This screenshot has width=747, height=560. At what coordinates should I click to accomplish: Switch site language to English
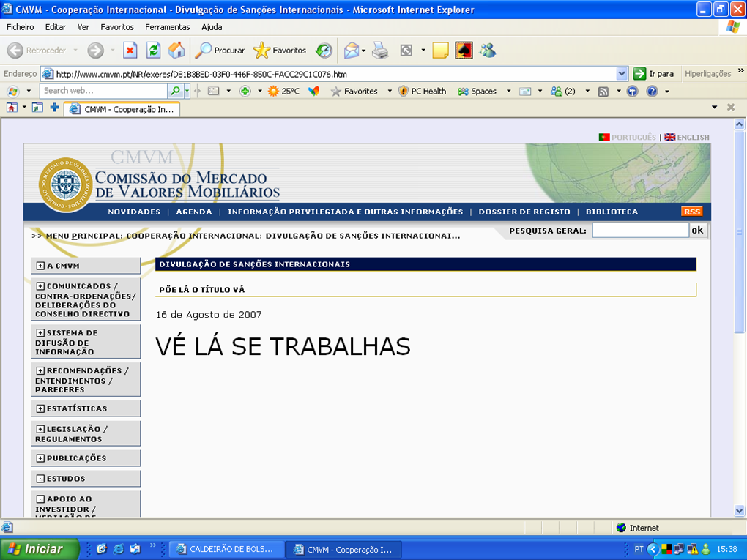tap(687, 137)
